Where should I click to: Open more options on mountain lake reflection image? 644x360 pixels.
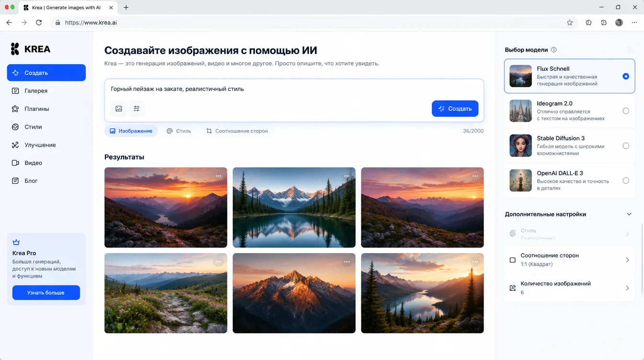pos(347,176)
